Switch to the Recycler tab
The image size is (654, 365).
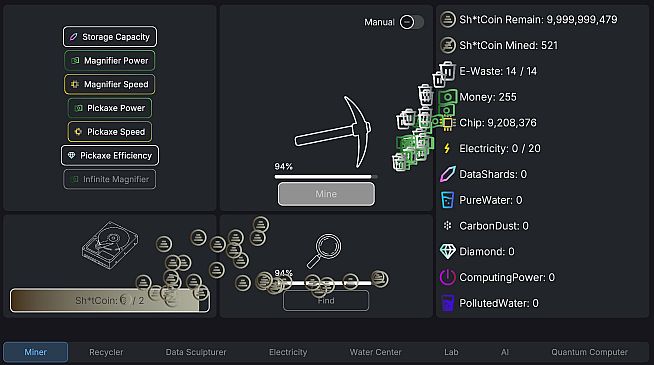pos(106,352)
